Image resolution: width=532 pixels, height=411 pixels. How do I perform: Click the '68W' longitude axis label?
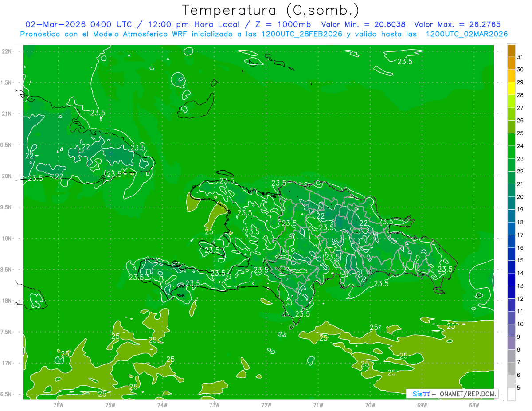pos(474,405)
